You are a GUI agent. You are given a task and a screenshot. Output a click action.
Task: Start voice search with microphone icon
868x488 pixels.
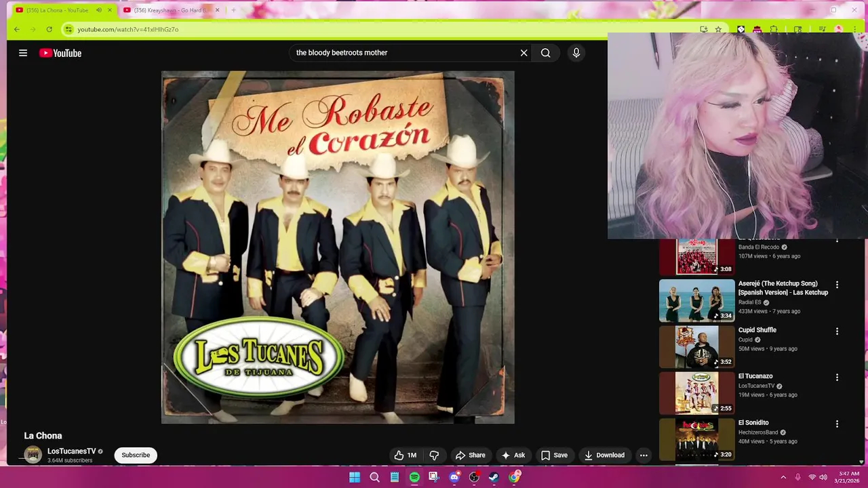pyautogui.click(x=576, y=53)
